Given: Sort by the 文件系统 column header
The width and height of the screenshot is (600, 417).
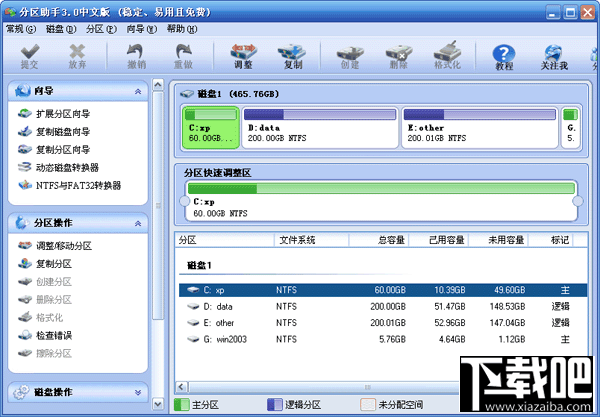Looking at the screenshot, I should coord(311,240).
